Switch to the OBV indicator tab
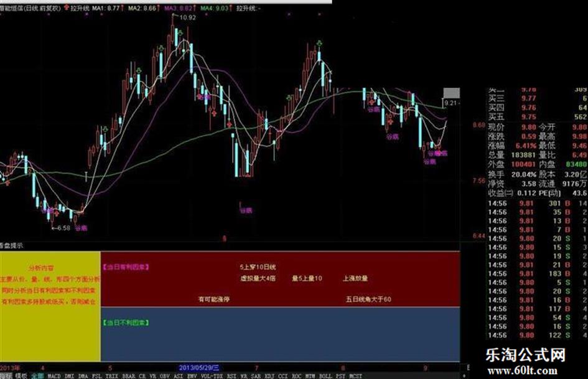The height and width of the screenshot is (379, 588). pos(164,376)
